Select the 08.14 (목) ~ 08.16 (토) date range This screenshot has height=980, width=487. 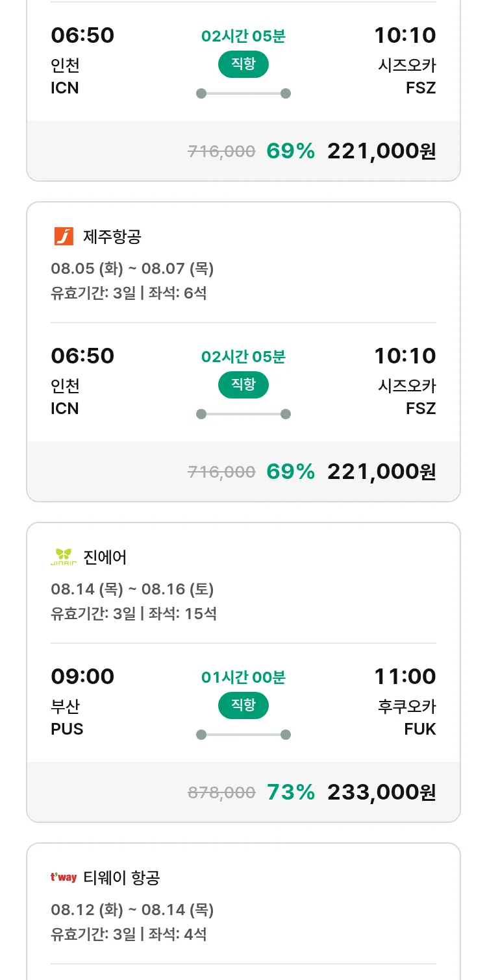132,589
